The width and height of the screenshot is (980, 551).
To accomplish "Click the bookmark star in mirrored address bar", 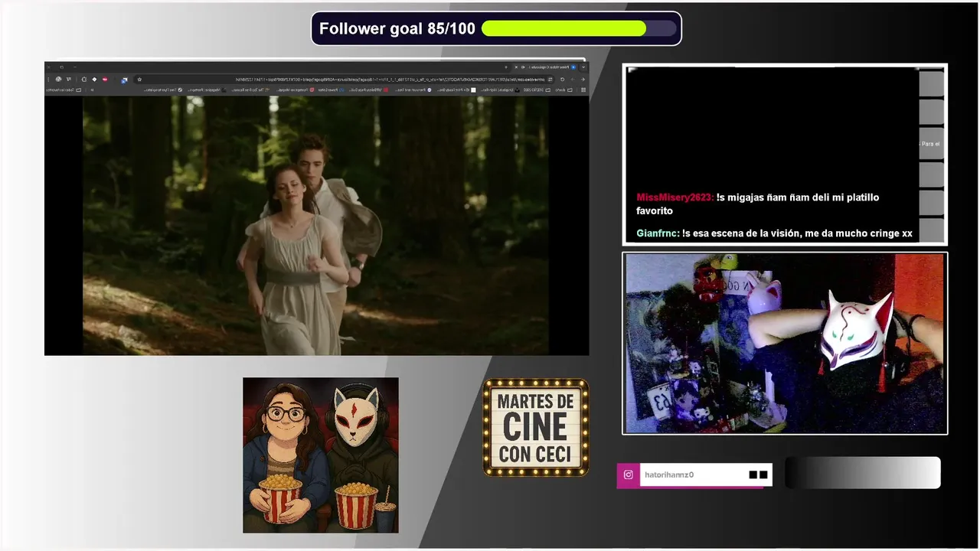I will click(139, 80).
